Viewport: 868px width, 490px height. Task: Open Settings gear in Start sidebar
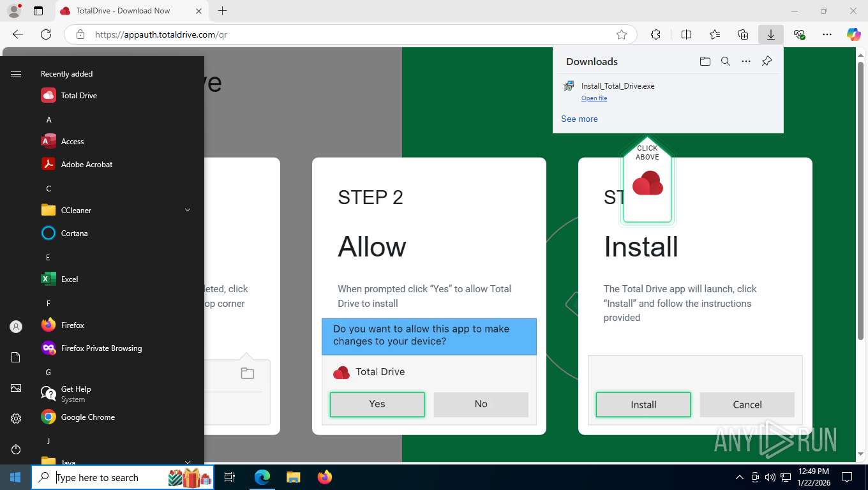point(16,419)
